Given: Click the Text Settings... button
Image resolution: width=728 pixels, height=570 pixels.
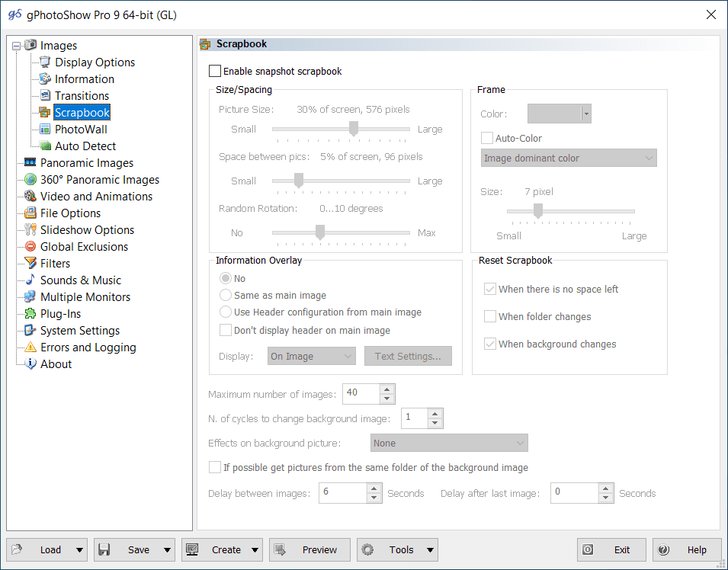Looking at the screenshot, I should 408,356.
